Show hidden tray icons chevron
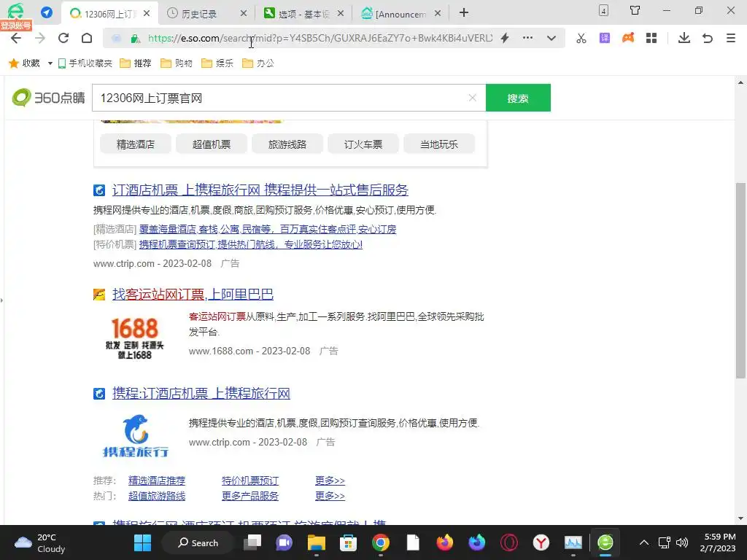747x560 pixels. point(643,542)
